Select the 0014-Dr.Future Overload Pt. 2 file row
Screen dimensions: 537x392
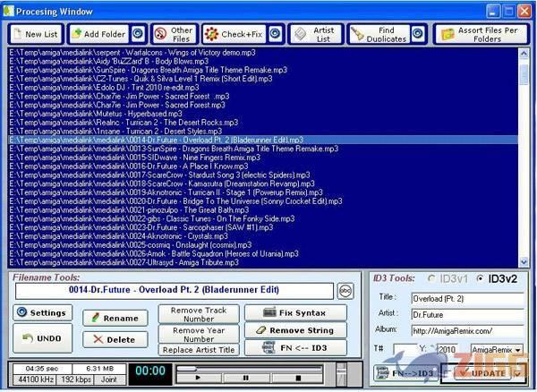[x=157, y=140]
